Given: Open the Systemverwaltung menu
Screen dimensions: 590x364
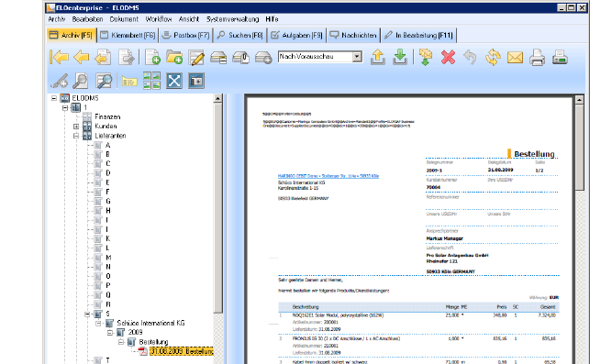Looking at the screenshot, I should pyautogui.click(x=232, y=19).
